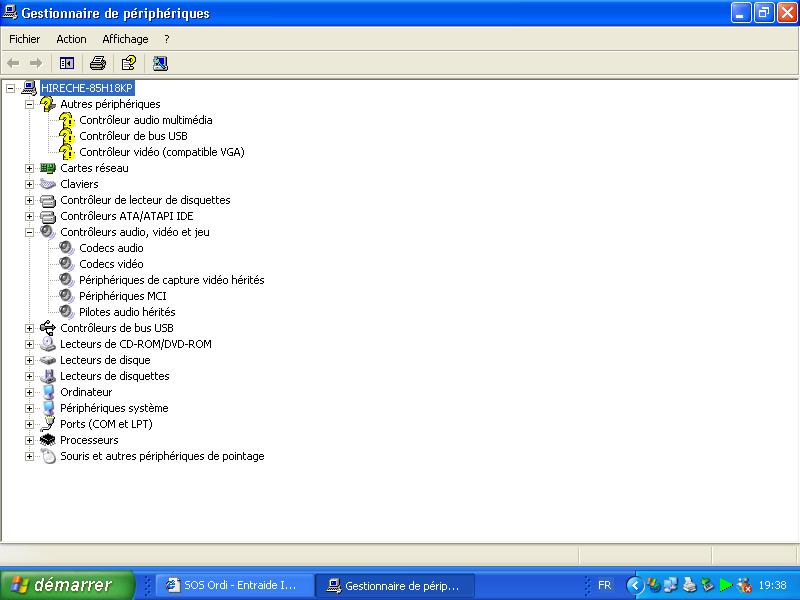The width and height of the screenshot is (800, 600).
Task: Expand Lecteurs de CD-ROM/DVD-ROM branch
Action: tap(30, 344)
